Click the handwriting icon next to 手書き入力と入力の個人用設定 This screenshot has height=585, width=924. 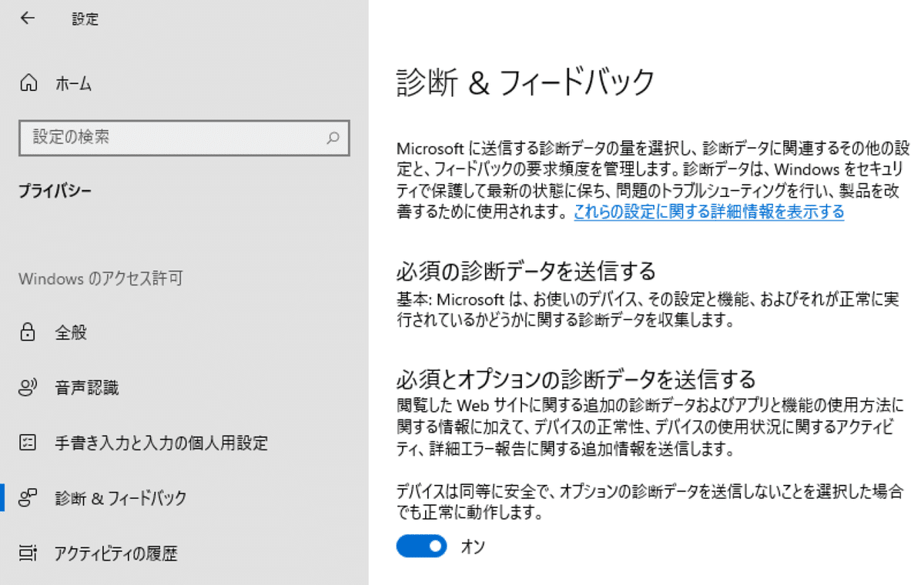tap(26, 443)
